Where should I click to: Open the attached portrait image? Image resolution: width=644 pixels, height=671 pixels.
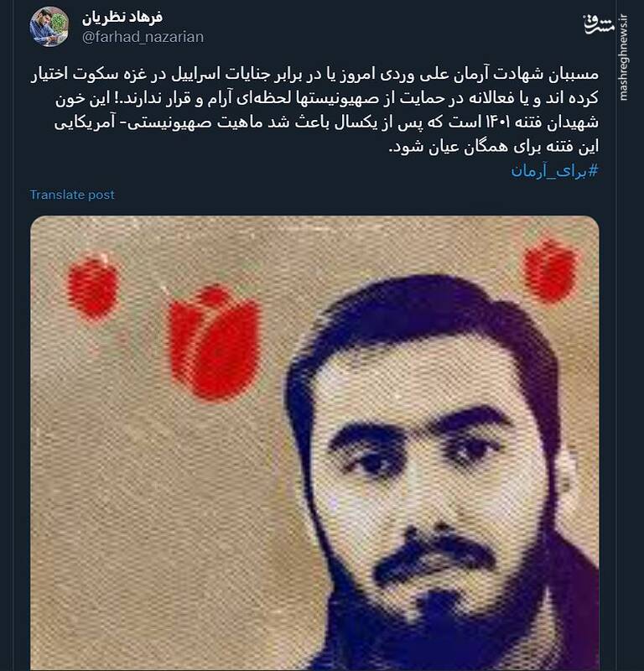314,444
